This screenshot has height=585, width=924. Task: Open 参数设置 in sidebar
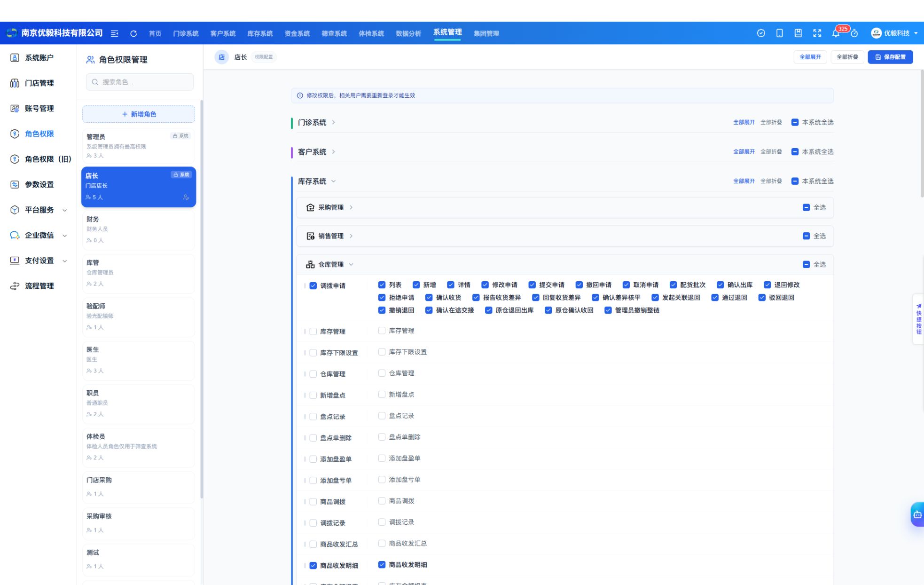pyautogui.click(x=39, y=184)
